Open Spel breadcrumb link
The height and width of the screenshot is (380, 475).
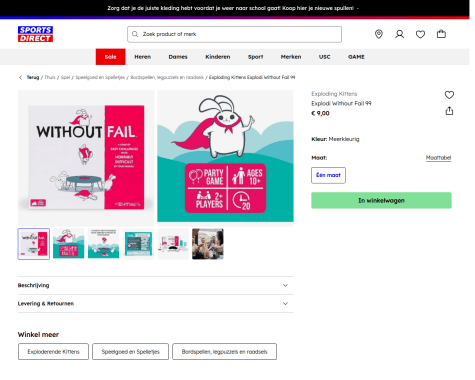pos(65,77)
